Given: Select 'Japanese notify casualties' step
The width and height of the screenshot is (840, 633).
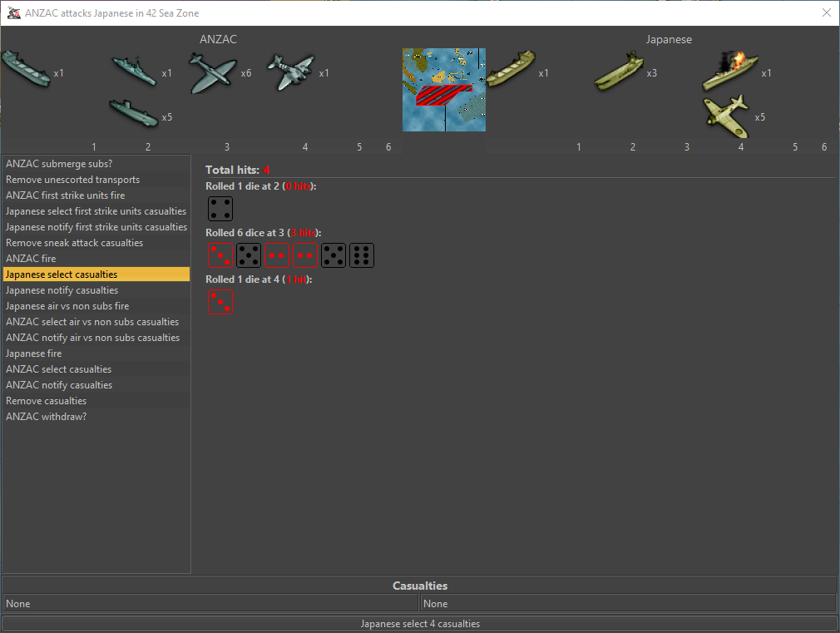Looking at the screenshot, I should [x=96, y=290].
